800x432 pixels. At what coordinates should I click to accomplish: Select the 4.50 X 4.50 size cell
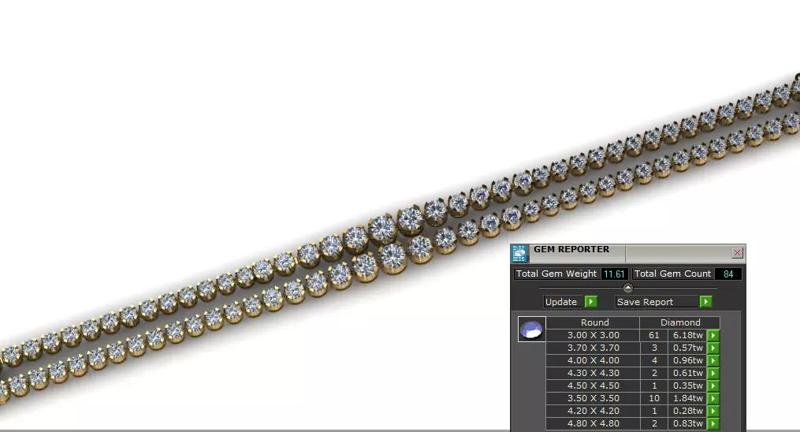593,386
